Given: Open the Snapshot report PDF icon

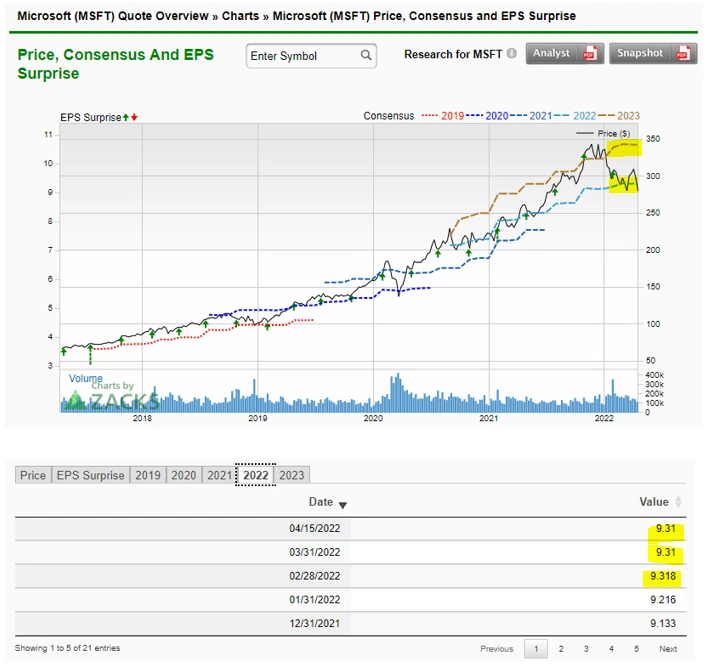Looking at the screenshot, I should point(684,53).
